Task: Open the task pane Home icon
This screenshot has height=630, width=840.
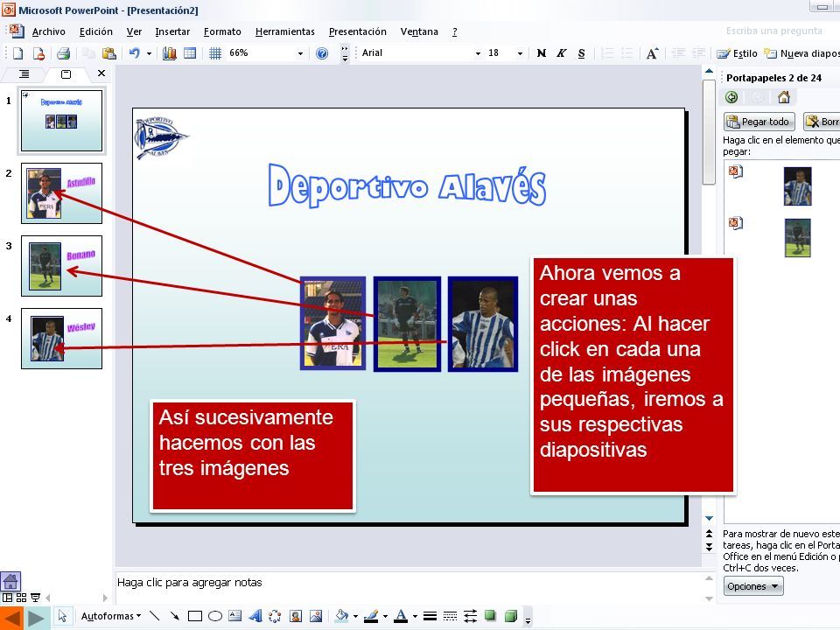Action: pyautogui.click(x=784, y=97)
